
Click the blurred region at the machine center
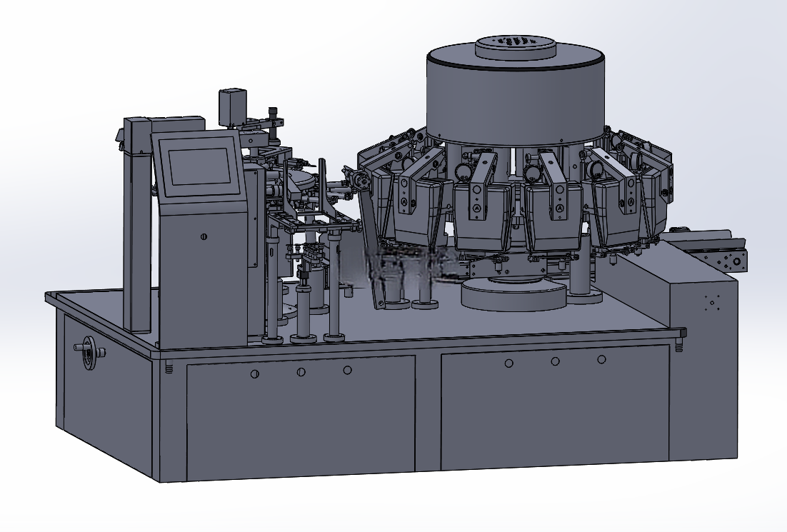[399, 266]
